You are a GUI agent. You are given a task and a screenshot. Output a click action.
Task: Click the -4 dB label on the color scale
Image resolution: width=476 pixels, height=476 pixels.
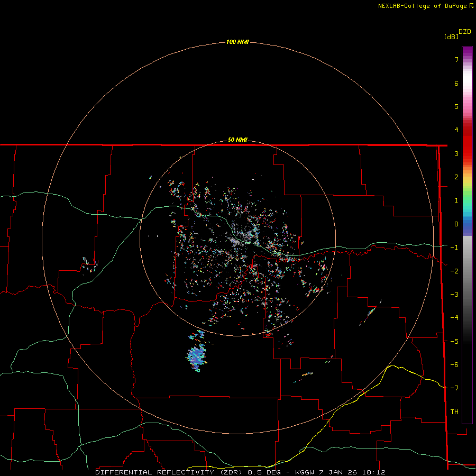tap(454, 317)
